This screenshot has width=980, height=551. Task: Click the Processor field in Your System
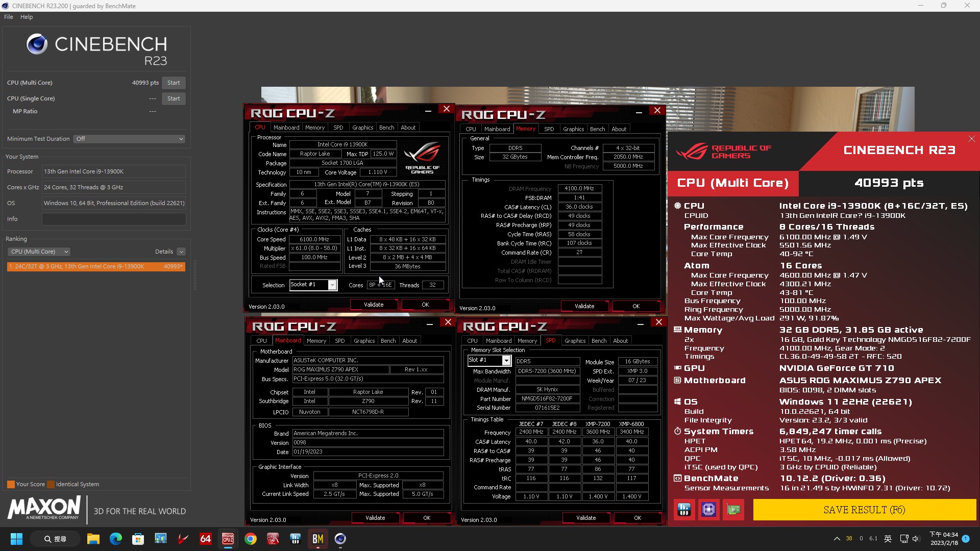coord(114,171)
